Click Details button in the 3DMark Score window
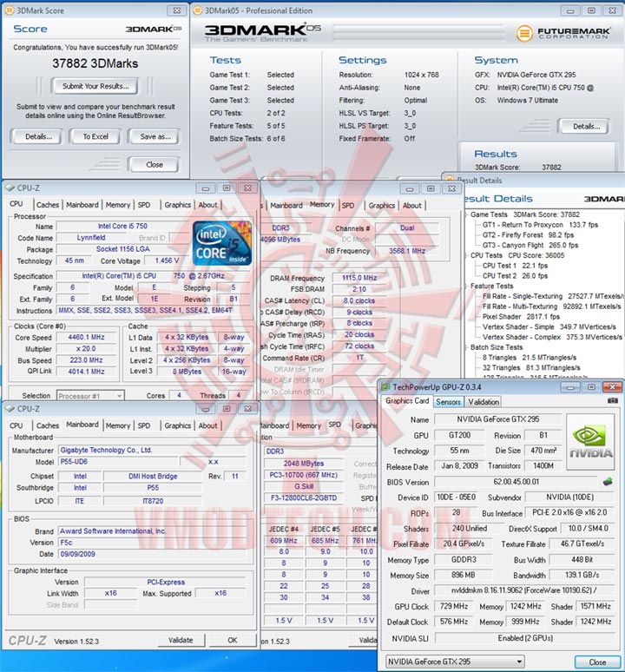 click(38, 136)
